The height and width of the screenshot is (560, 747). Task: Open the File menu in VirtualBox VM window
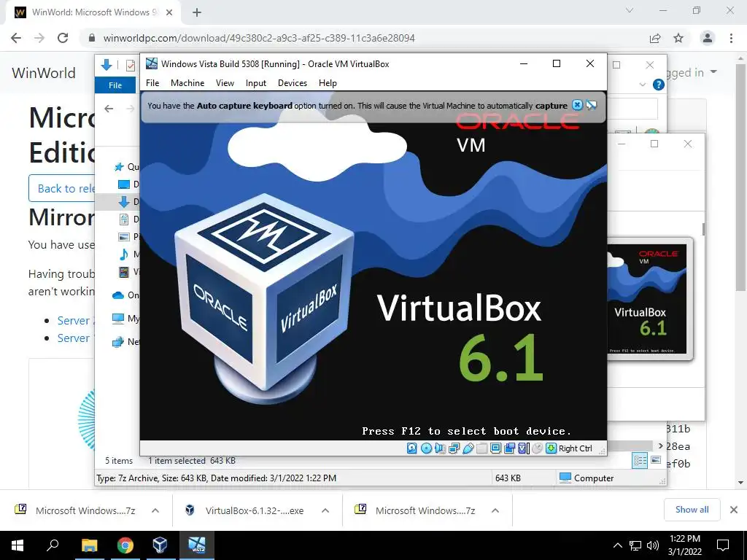(x=152, y=83)
